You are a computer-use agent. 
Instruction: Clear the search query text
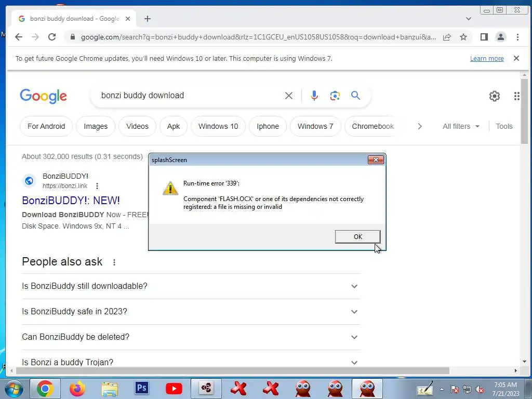pos(289,96)
